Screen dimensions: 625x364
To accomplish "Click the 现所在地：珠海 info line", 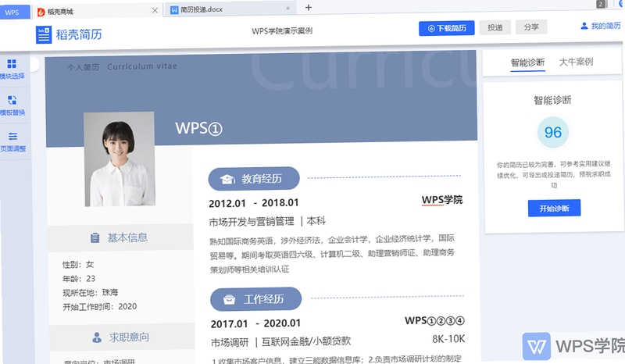I will click(x=91, y=292).
